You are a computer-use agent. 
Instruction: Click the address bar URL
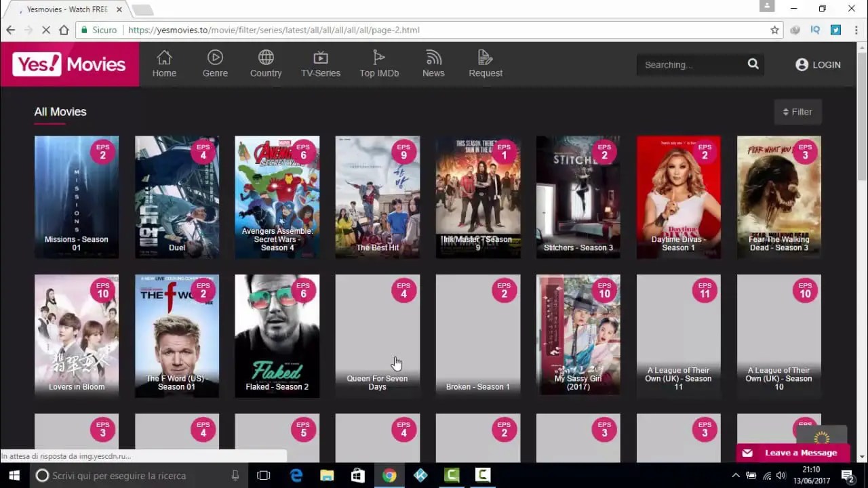coord(274,30)
